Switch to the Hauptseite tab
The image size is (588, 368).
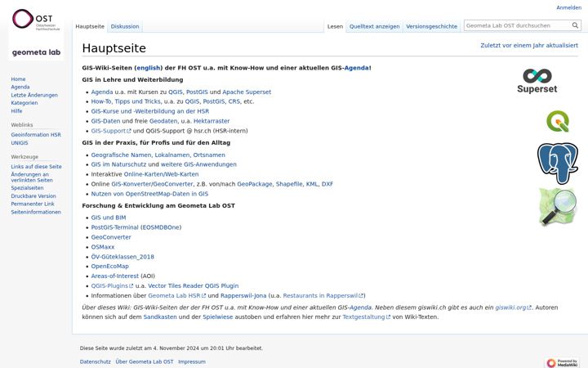(x=90, y=26)
